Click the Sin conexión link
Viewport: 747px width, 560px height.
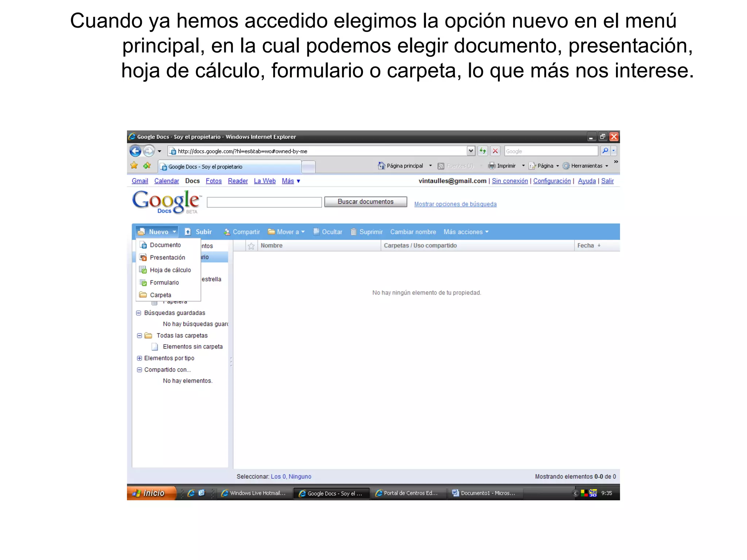[510, 181]
